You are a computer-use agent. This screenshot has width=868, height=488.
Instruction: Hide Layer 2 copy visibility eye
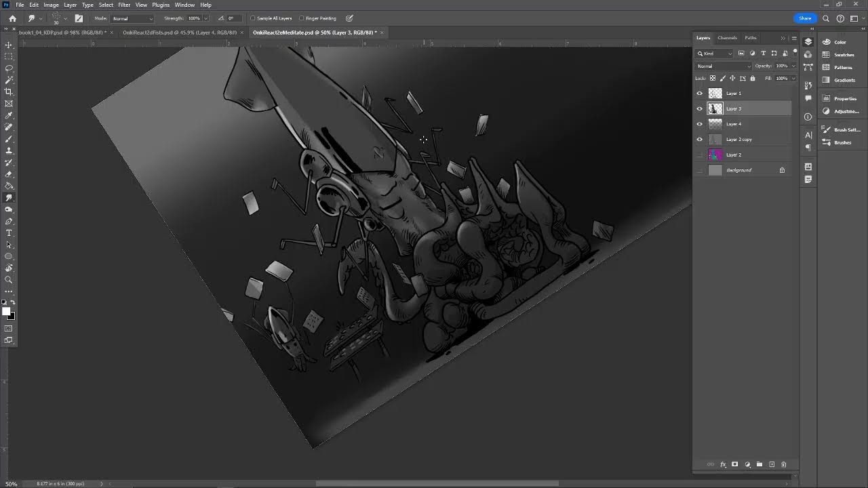click(700, 140)
